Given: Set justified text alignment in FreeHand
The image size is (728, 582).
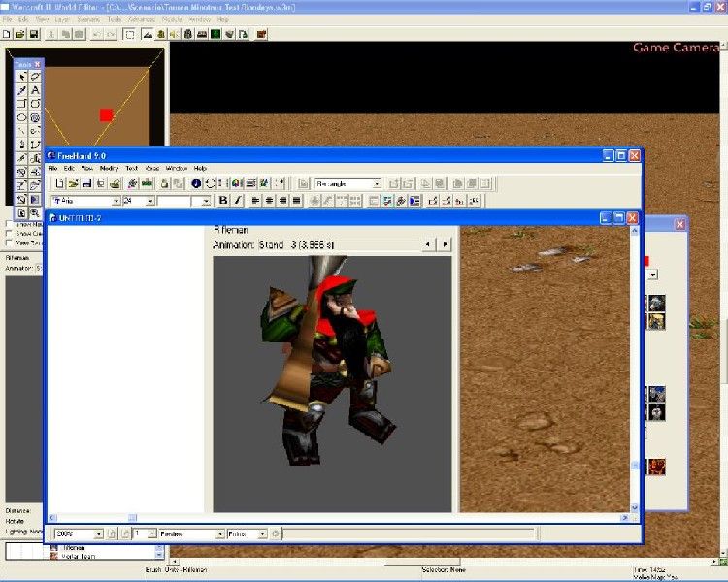Looking at the screenshot, I should 296,201.
